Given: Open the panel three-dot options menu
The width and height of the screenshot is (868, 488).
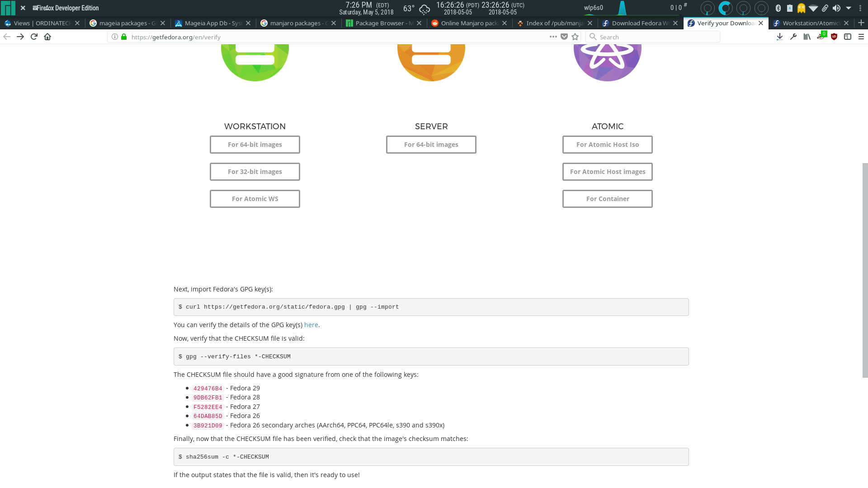Looking at the screenshot, I should (x=860, y=8).
